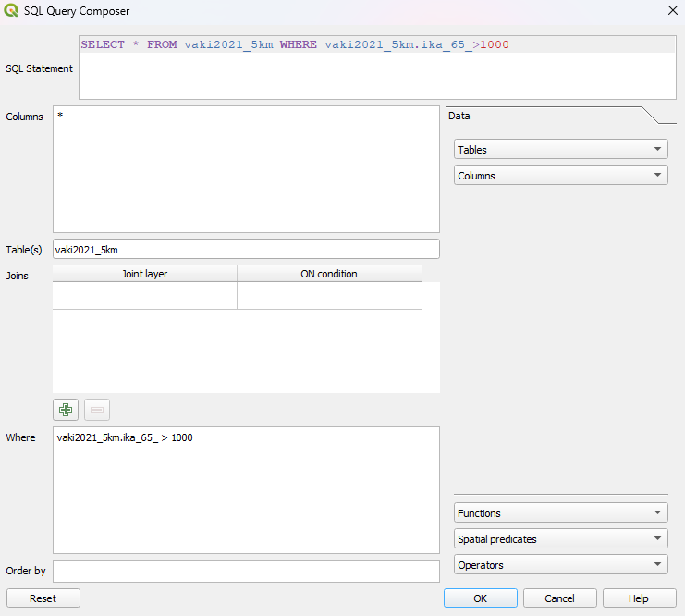Click into the SQL Statement editor

(377, 68)
